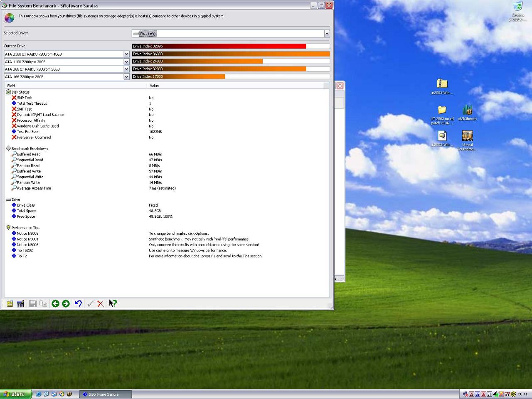Click the Drive Index 24000 reference bar

(231, 62)
